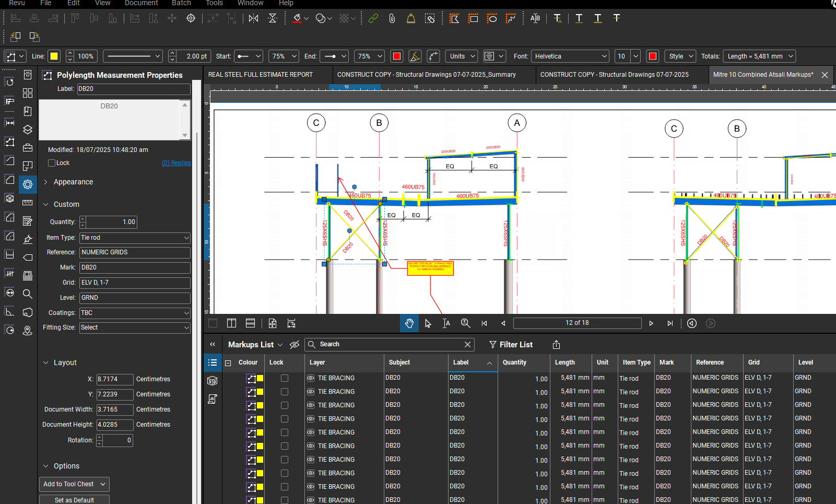Open the Batch menu
Image resolution: width=836 pixels, height=504 pixels.
click(x=181, y=3)
